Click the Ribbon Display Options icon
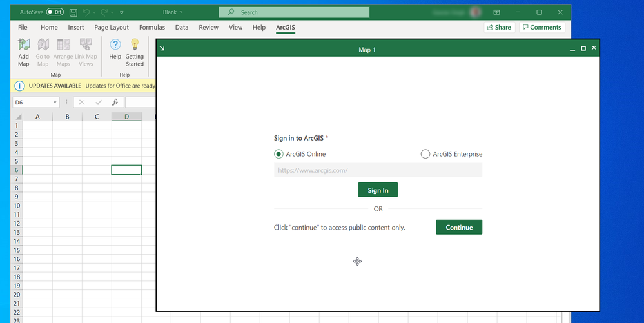Image resolution: width=644 pixels, height=323 pixels. point(496,12)
